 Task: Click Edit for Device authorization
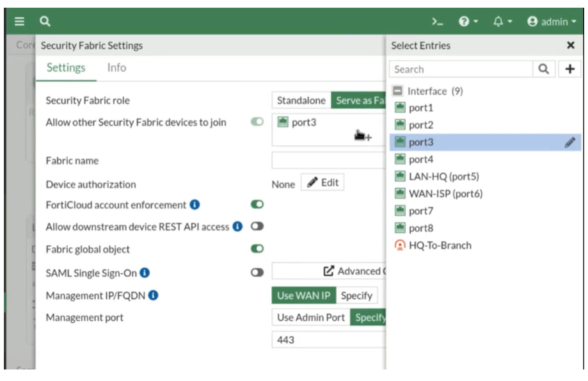322,182
